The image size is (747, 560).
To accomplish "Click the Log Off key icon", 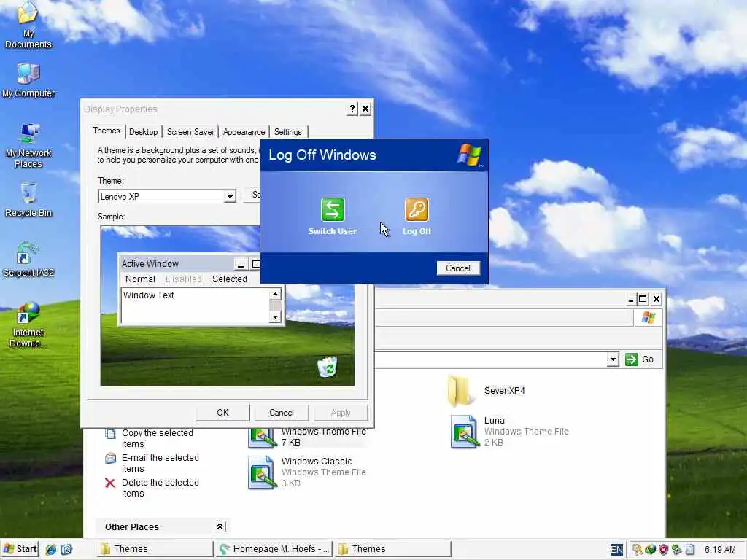I will click(417, 209).
